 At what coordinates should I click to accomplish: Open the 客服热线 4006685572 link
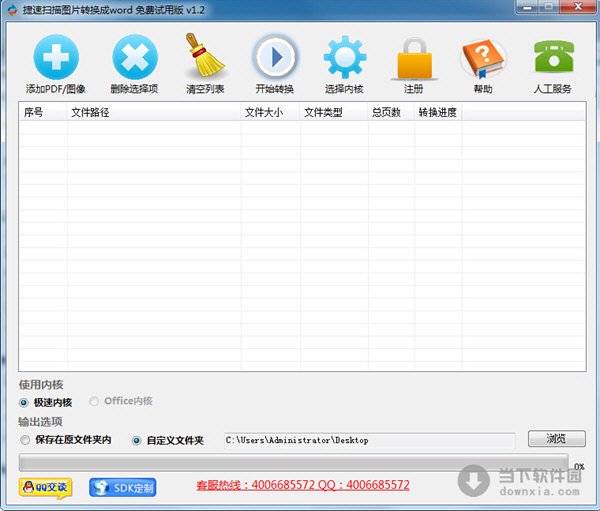[303, 485]
